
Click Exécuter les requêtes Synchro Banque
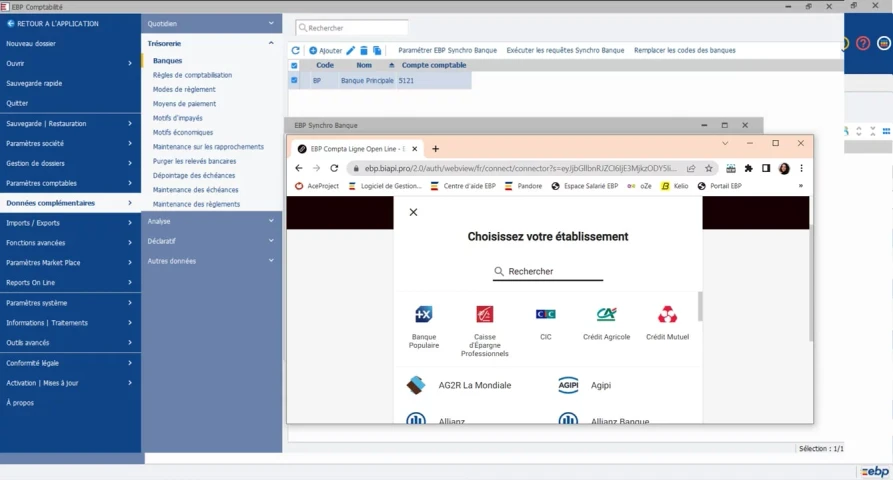coord(565,50)
